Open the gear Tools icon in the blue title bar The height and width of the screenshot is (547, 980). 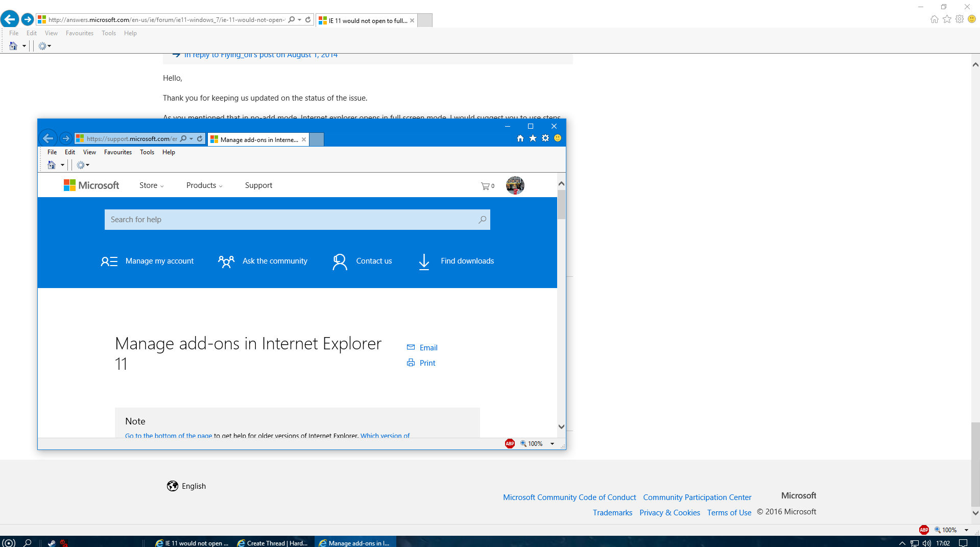[545, 138]
